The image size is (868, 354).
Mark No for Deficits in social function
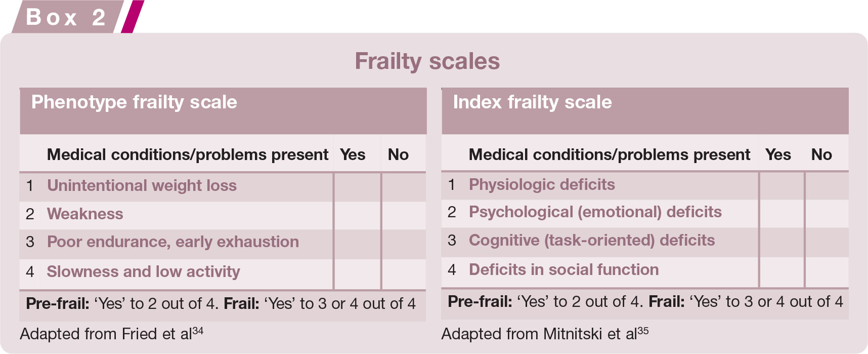(827, 272)
